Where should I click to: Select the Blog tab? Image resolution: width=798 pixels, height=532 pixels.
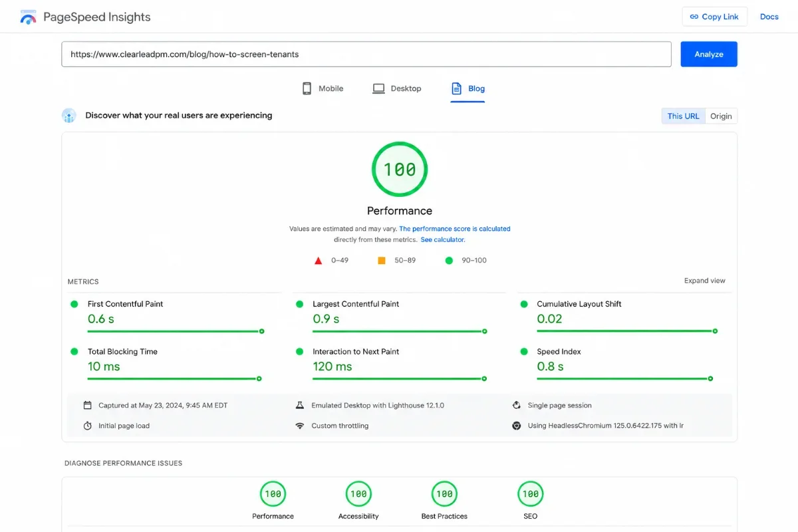(x=468, y=88)
